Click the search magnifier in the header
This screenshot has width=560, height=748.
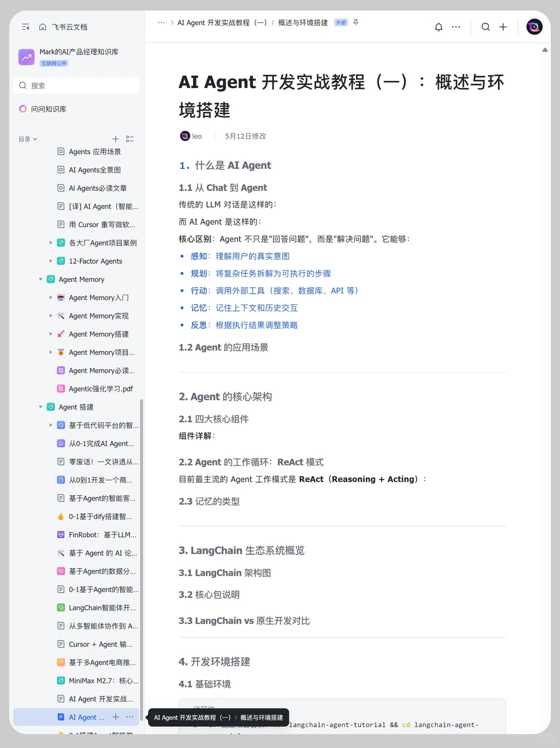tap(485, 27)
